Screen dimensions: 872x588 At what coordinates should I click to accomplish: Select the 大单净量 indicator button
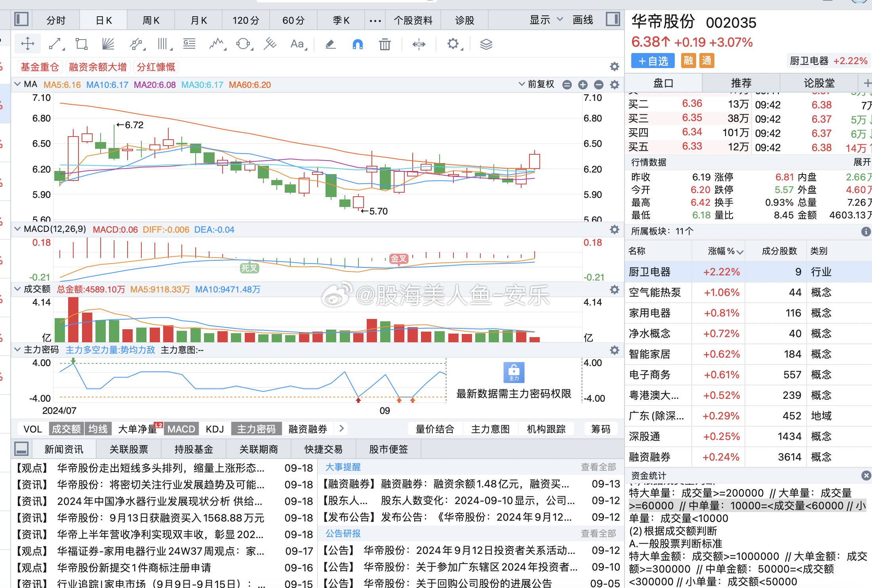(137, 429)
